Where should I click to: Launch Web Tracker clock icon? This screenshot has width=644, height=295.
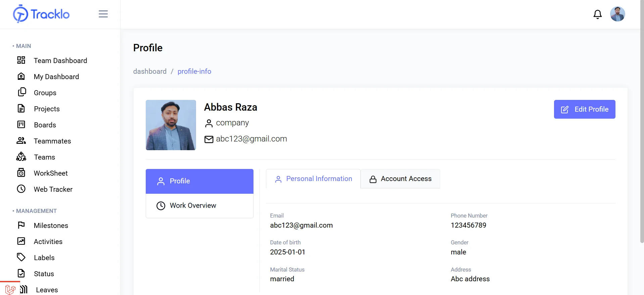coord(21,189)
